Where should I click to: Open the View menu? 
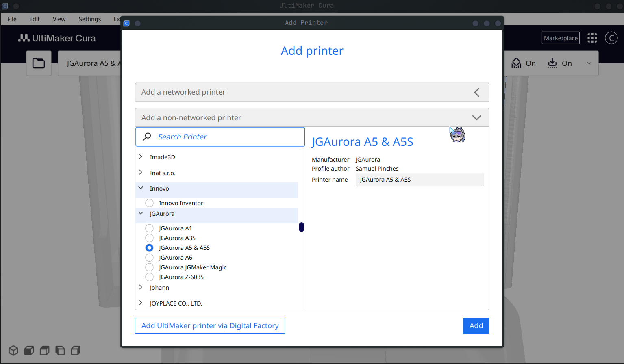point(59,19)
